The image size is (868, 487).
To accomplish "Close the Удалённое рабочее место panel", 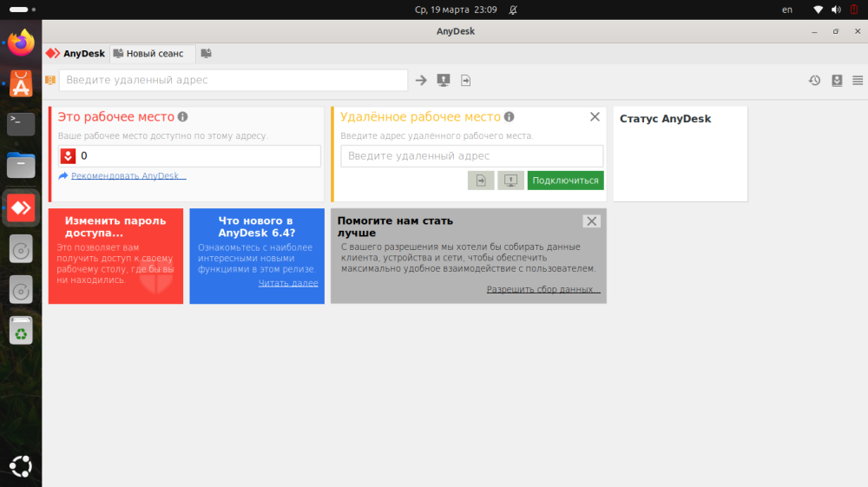I will 595,117.
